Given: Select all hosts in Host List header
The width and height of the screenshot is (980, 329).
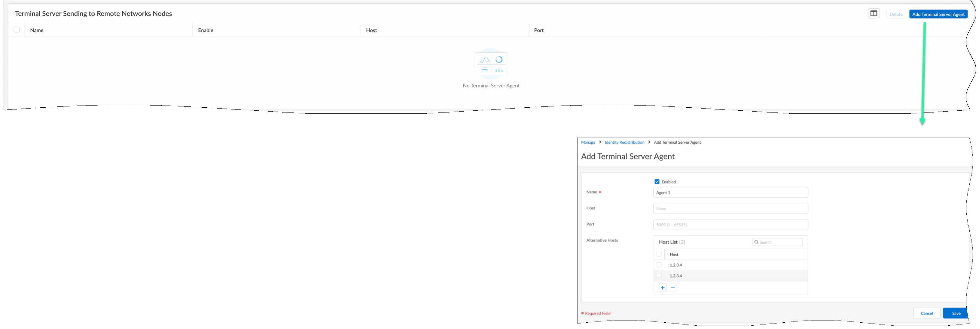Looking at the screenshot, I should (659, 254).
